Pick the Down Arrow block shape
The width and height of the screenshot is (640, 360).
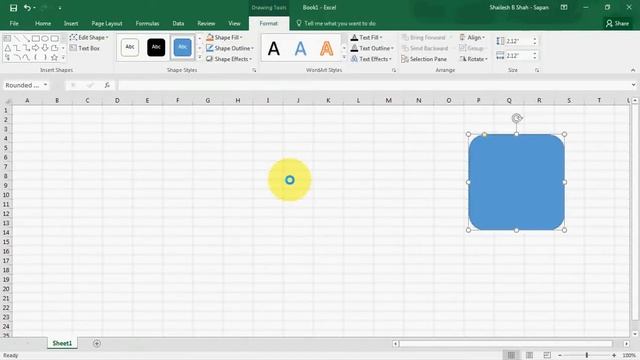[x=45, y=48]
